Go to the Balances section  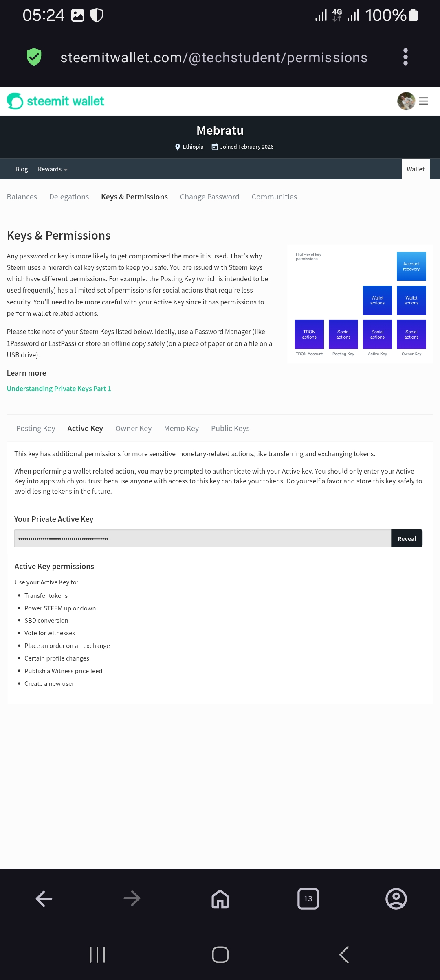point(22,197)
